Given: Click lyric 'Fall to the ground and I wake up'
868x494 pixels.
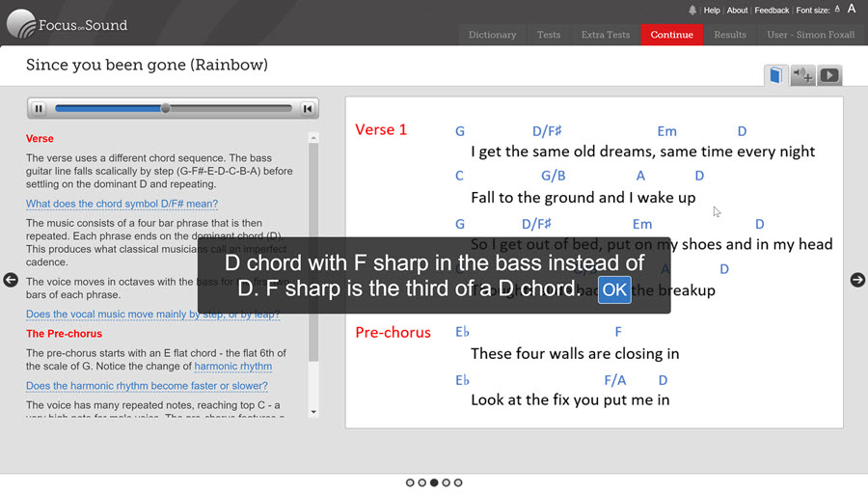Looking at the screenshot, I should (x=583, y=198).
